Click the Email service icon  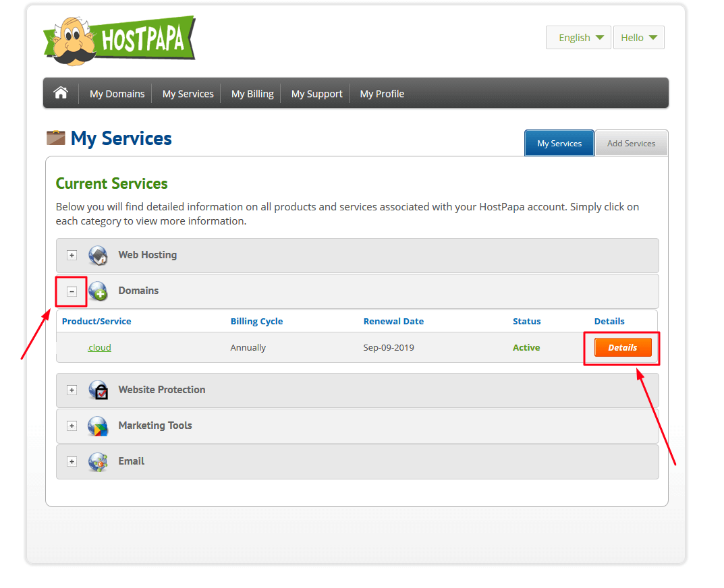(98, 461)
